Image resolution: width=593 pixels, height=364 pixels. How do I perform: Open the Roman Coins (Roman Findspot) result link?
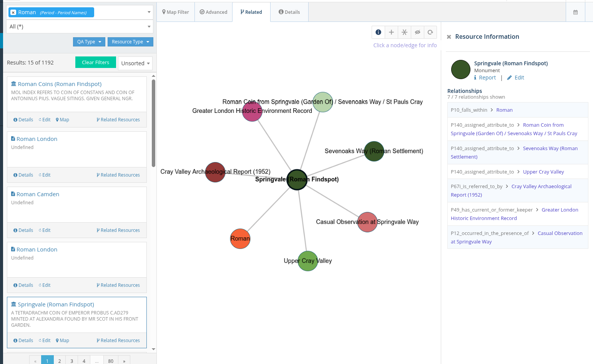[60, 84]
